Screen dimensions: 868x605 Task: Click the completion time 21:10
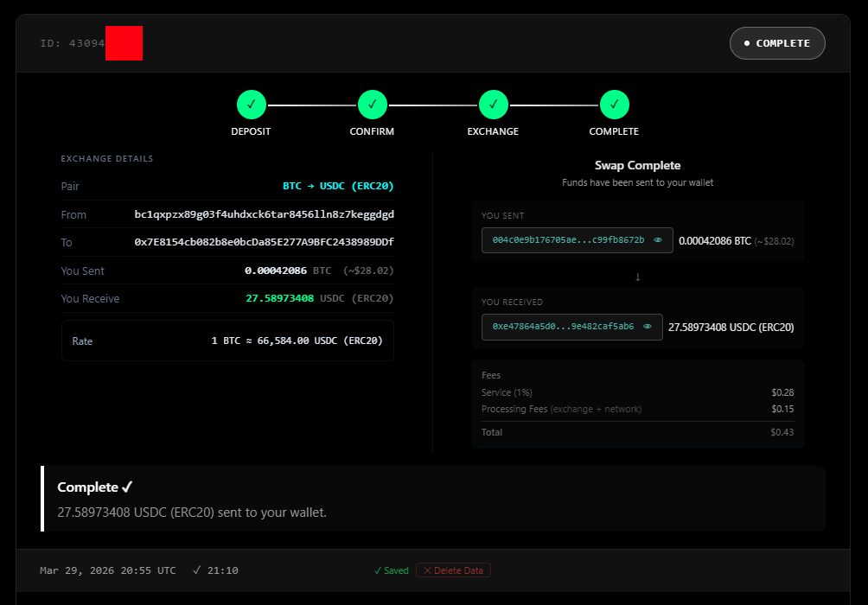pyautogui.click(x=222, y=570)
